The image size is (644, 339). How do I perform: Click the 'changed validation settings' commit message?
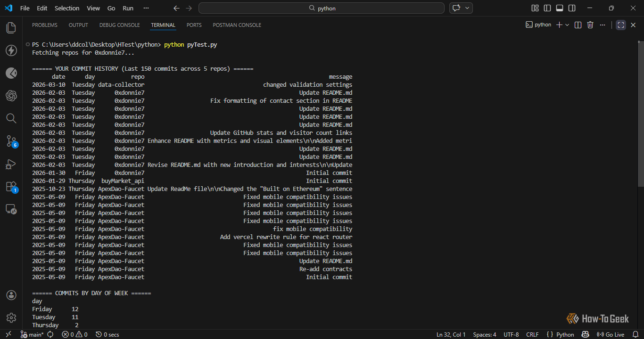[x=307, y=85]
